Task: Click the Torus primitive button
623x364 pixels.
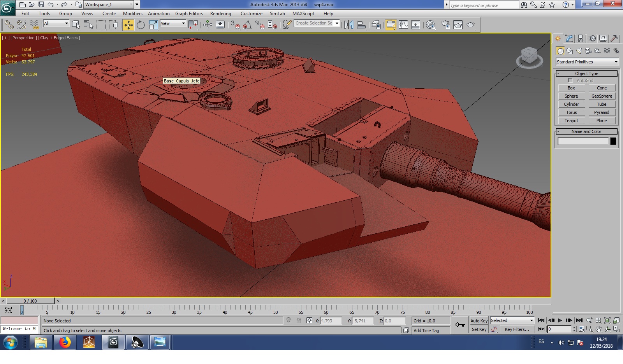Action: 571,112
